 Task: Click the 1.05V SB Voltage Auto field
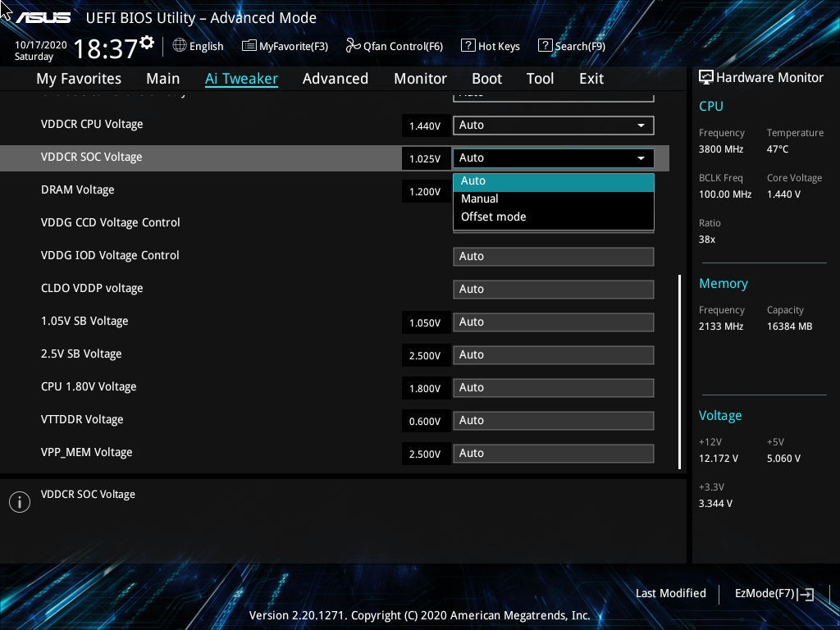tap(554, 322)
